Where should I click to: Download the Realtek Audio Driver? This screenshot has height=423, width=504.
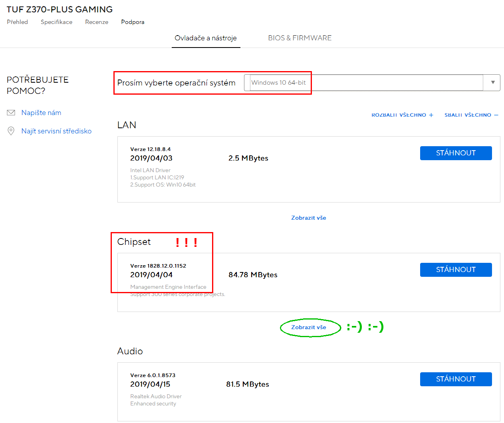coord(456,379)
